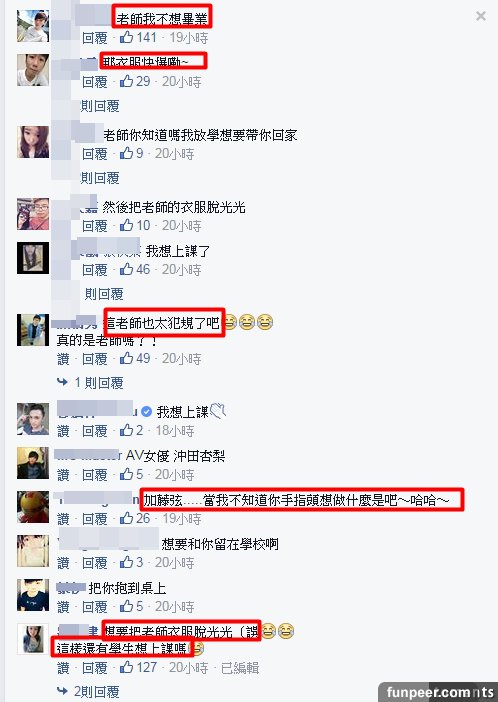498x702 pixels.
Task: Click the thumbs-up icon showing 141 likes
Action: (126, 37)
